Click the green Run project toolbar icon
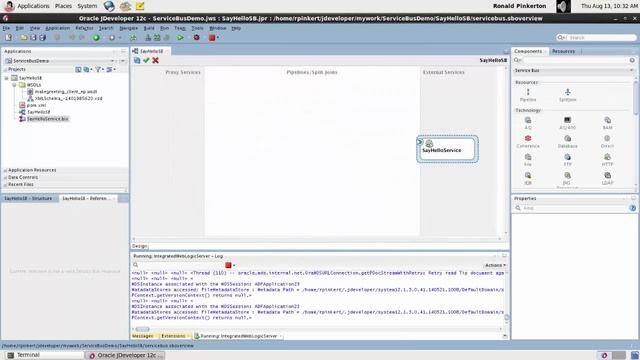Image resolution: width=640 pixels, height=360 pixels. click(x=180, y=38)
